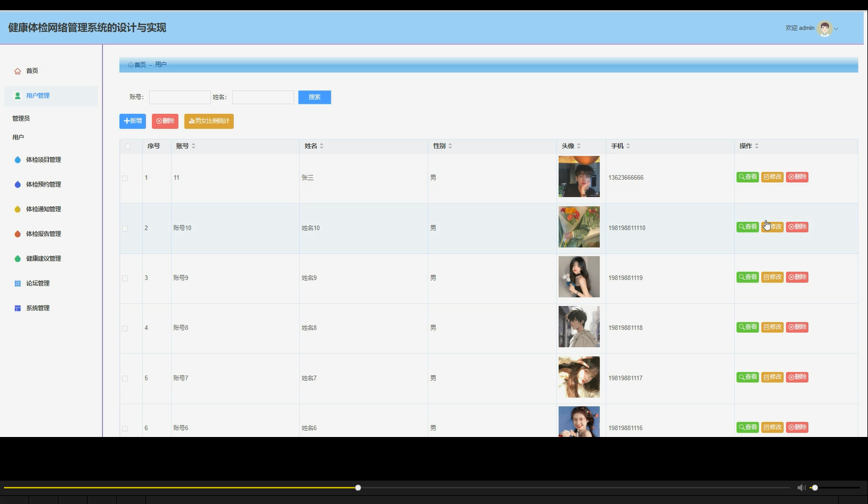The image size is (868, 504).
Task: Click avatar thumbnail of 姓名7
Action: click(x=579, y=377)
